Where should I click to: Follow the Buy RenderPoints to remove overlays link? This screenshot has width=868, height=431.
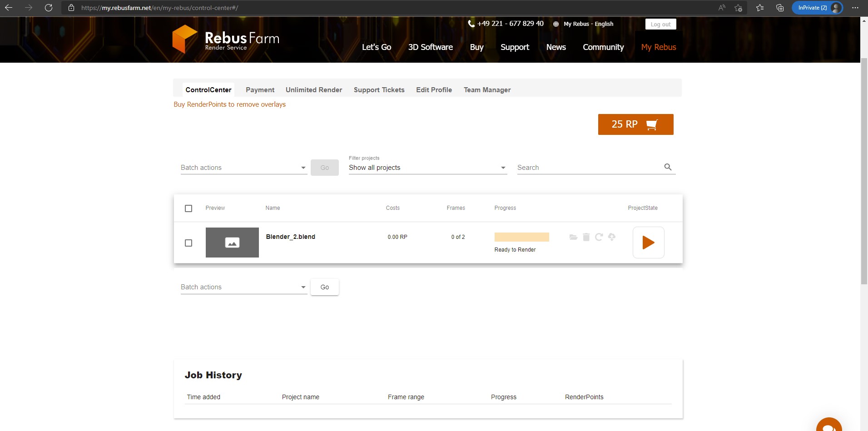[x=229, y=104]
